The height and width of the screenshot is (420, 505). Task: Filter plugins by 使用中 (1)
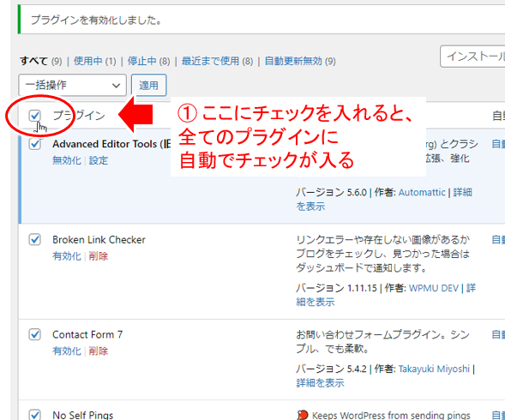pos(94,61)
